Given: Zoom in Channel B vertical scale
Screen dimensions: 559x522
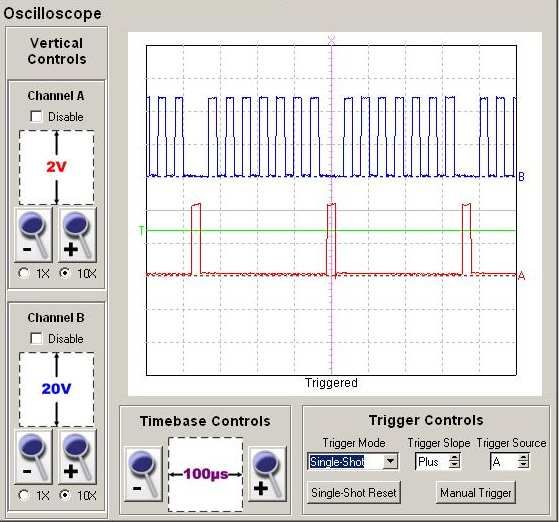Looking at the screenshot, I should click(77, 457).
